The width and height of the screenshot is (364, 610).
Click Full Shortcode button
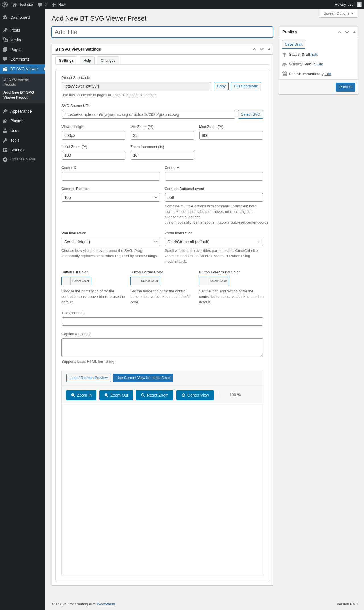[246, 86]
